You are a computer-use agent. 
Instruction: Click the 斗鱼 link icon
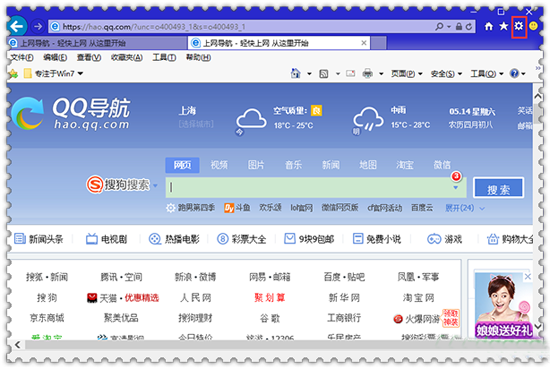point(229,208)
